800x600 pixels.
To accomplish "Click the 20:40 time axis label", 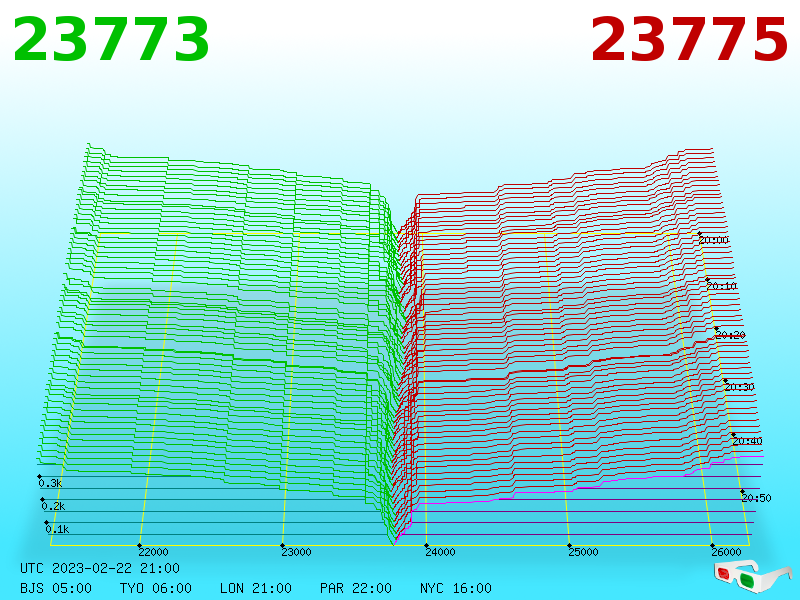I will point(747,441).
